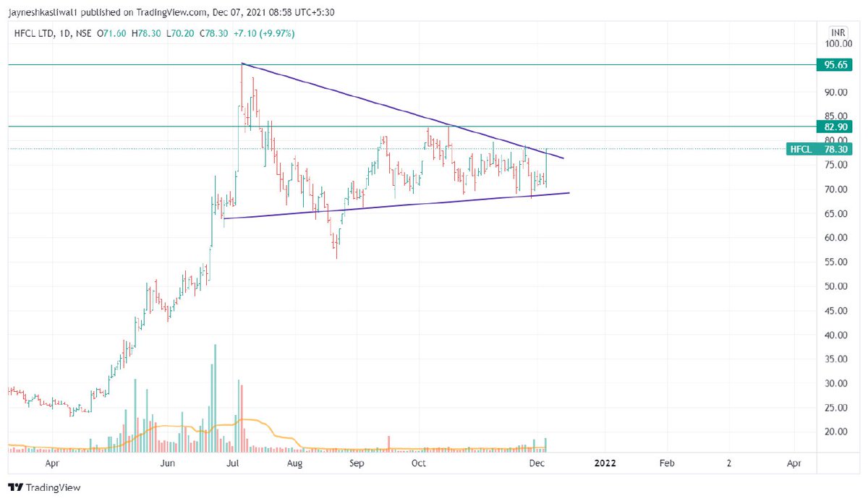Click the 50.00 price axis label

[838, 286]
